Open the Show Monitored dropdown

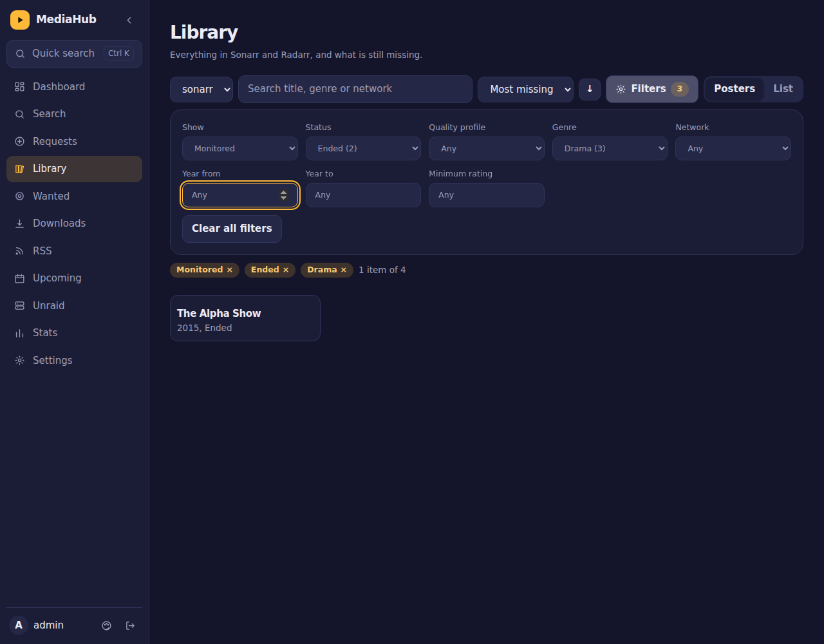pos(240,148)
